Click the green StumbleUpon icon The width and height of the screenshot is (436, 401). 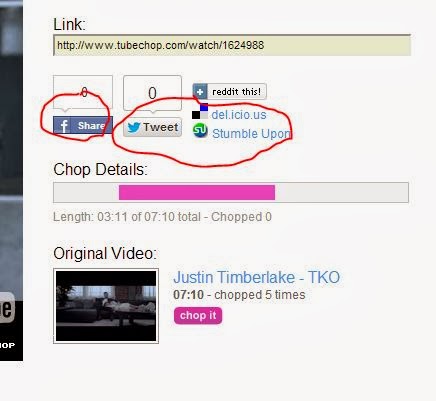point(200,131)
